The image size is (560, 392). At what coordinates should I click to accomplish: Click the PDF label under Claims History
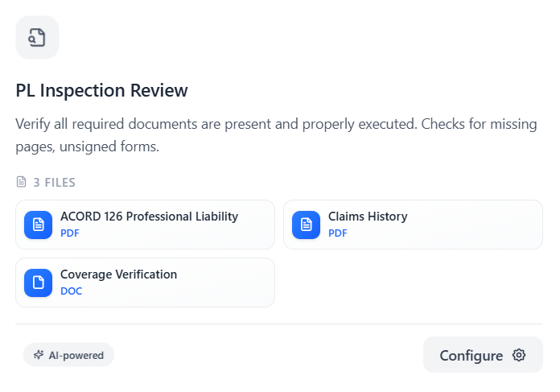338,233
